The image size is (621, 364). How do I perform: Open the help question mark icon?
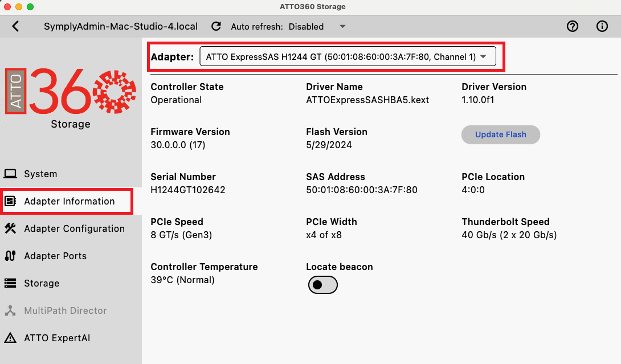[572, 27]
